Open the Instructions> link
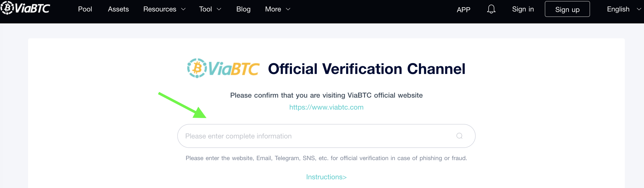 [x=326, y=177]
